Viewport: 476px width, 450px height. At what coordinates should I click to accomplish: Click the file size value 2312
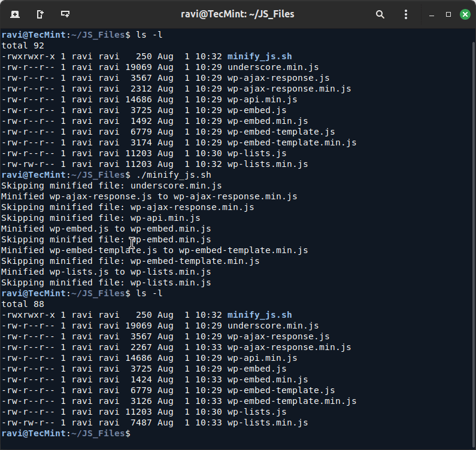click(141, 89)
